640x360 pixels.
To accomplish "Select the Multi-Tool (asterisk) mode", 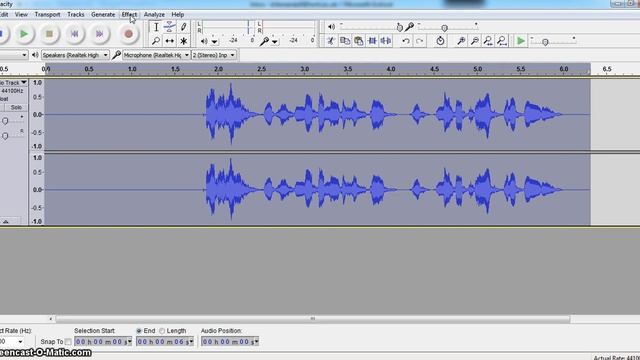I will click(183, 41).
